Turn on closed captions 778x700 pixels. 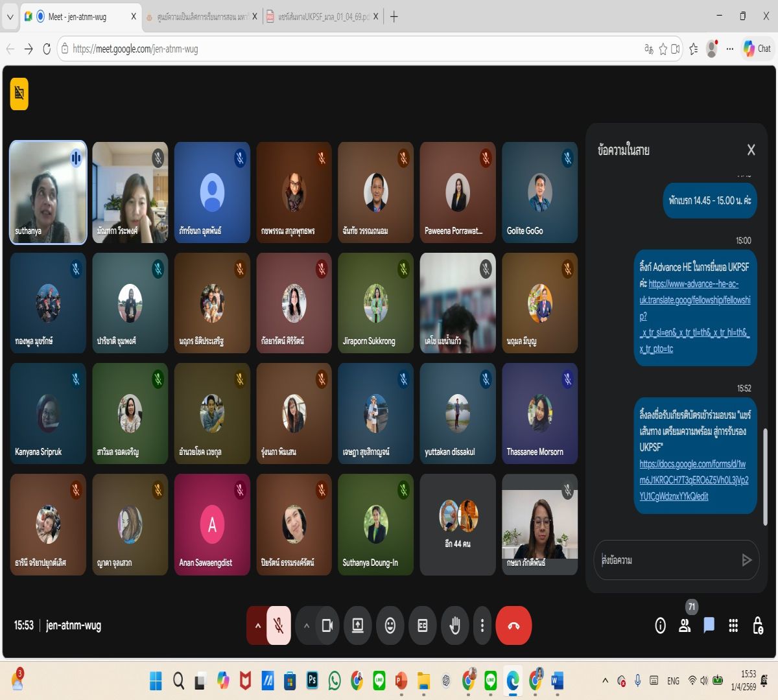pos(423,625)
